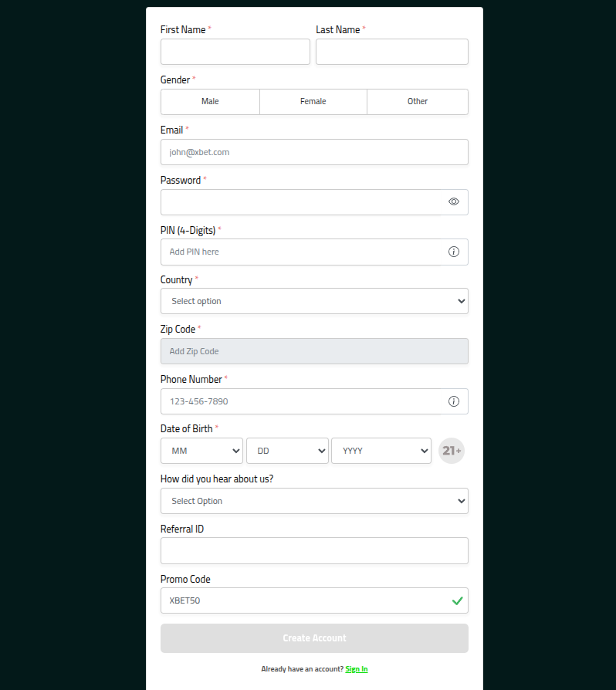Click the 21+ age badge
616x690 pixels.
coord(452,451)
